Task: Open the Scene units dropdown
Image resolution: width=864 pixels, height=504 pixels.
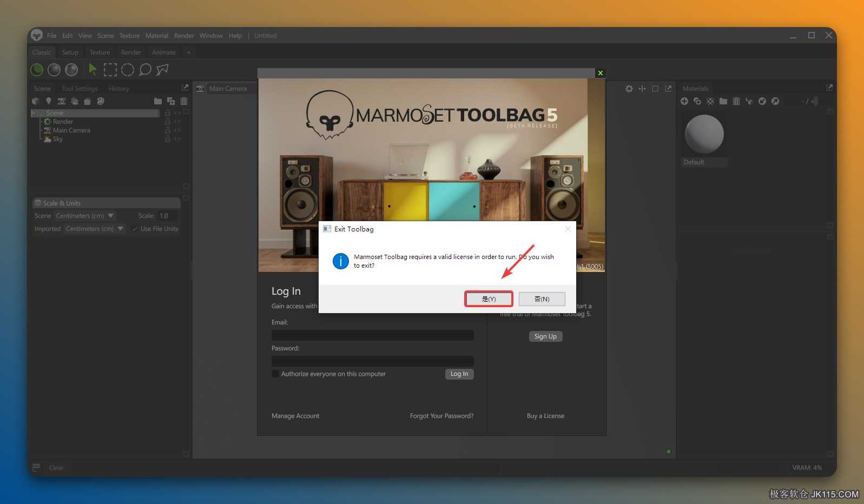Action: pyautogui.click(x=85, y=216)
